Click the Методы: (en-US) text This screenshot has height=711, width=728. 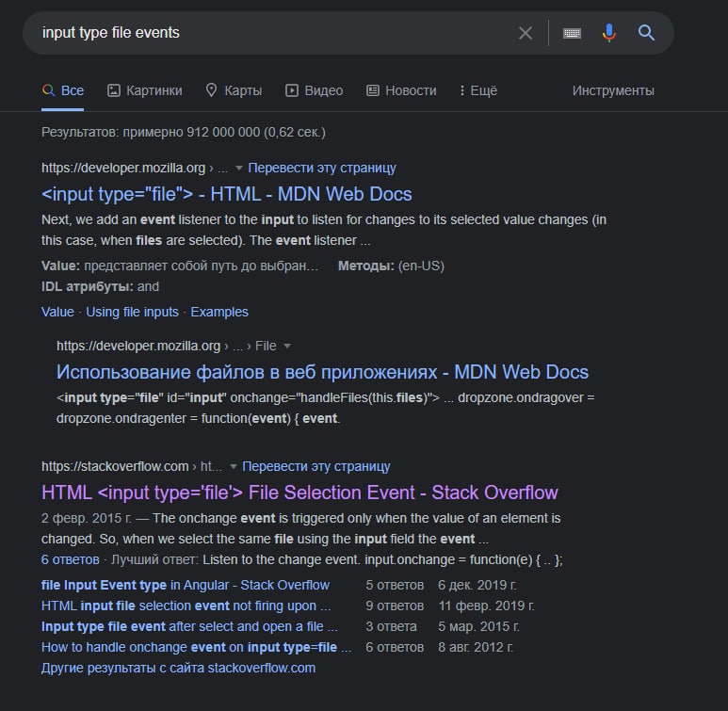pyautogui.click(x=391, y=266)
